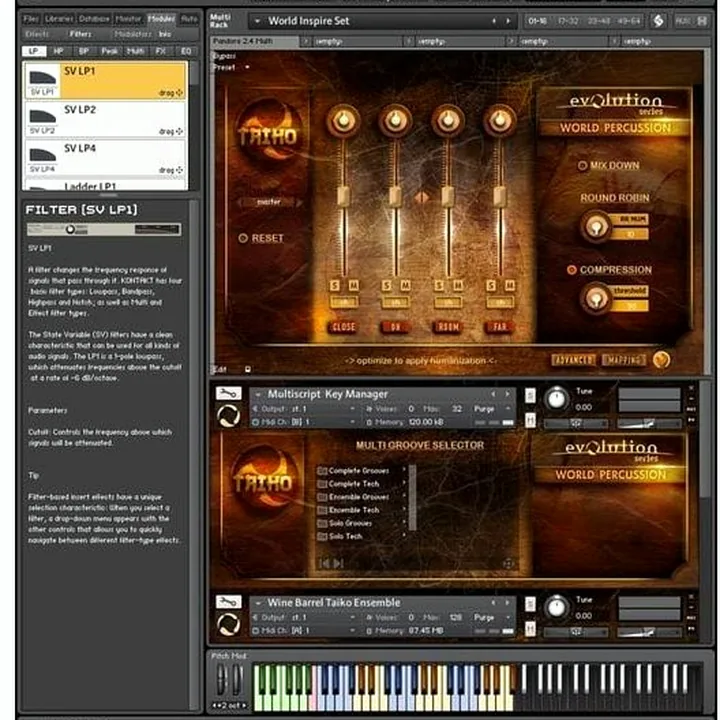This screenshot has width=720, height=720.
Task: Expand the Ensemble Grooves folder
Action: (404, 496)
